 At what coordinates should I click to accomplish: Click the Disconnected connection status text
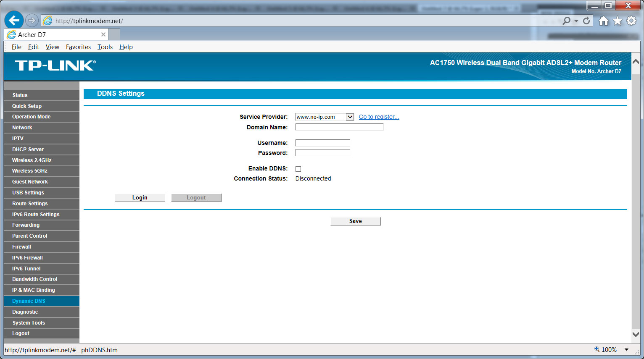click(x=313, y=178)
